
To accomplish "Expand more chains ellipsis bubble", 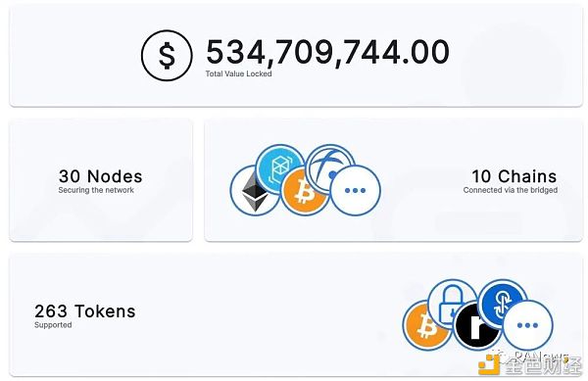I will (x=355, y=190).
